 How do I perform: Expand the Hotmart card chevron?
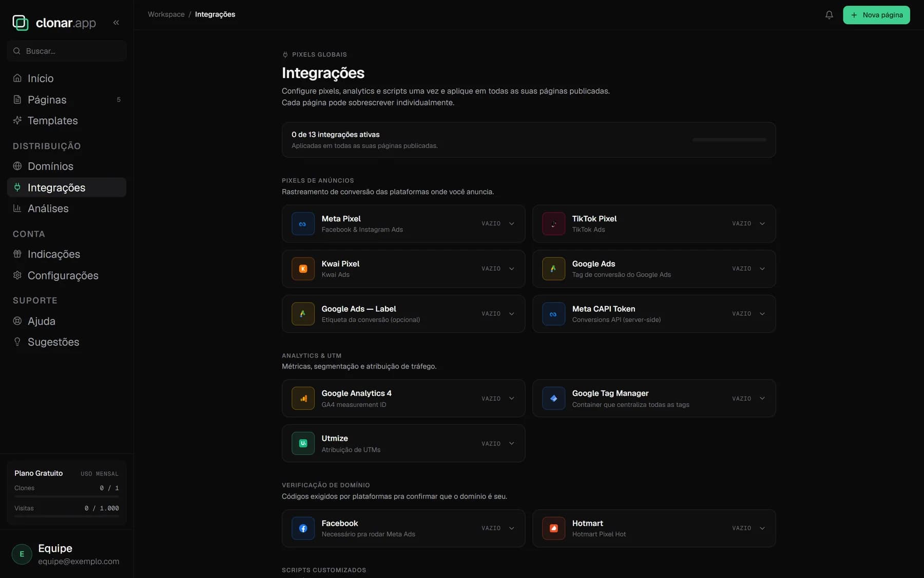coord(762,528)
